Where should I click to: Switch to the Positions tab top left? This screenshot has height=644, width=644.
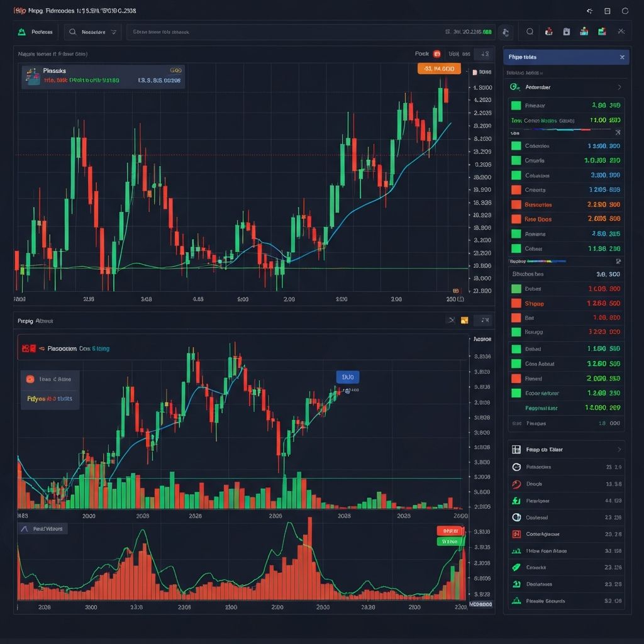(36, 31)
